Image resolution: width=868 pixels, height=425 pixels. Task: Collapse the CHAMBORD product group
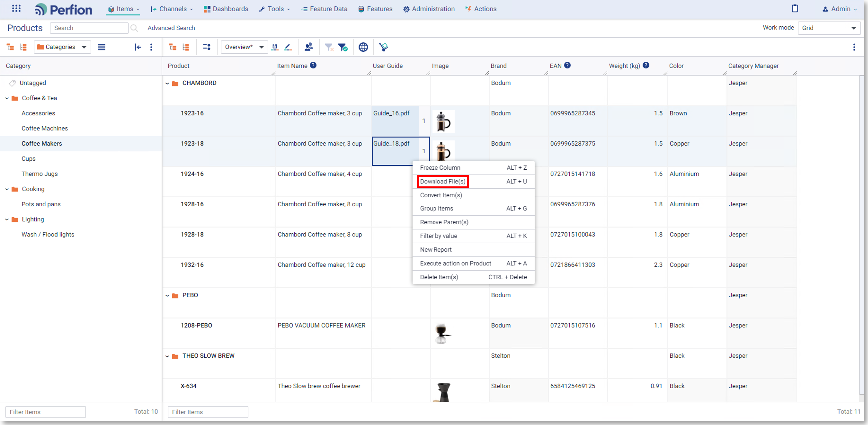(167, 84)
